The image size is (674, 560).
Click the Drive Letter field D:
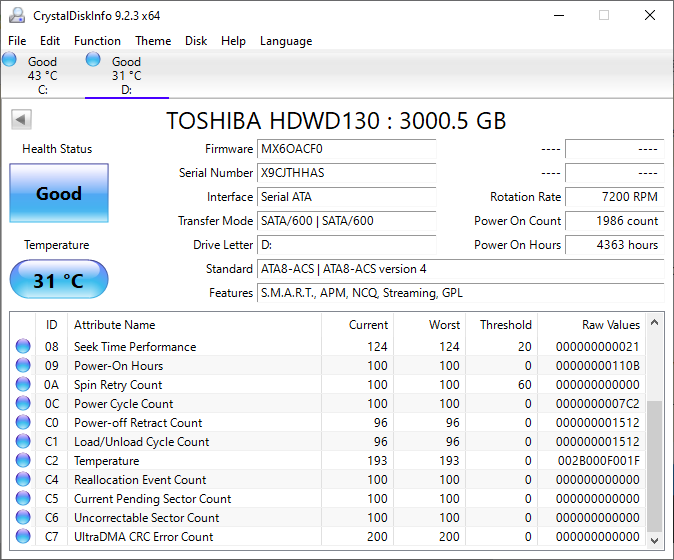[x=346, y=245]
